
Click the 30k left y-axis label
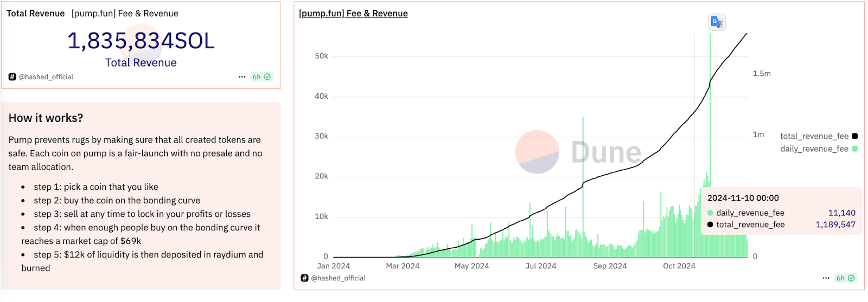pyautogui.click(x=322, y=136)
